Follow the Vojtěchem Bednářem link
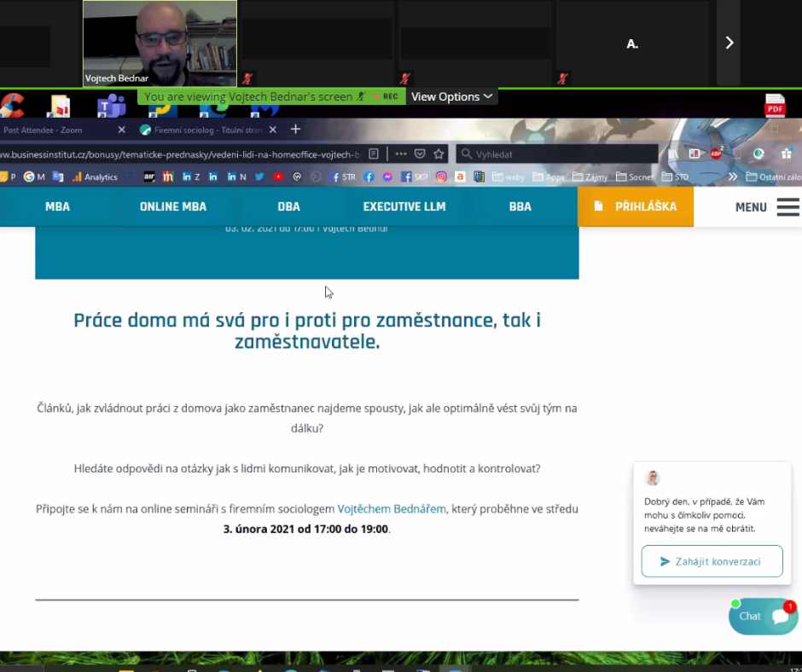 pos(392,509)
